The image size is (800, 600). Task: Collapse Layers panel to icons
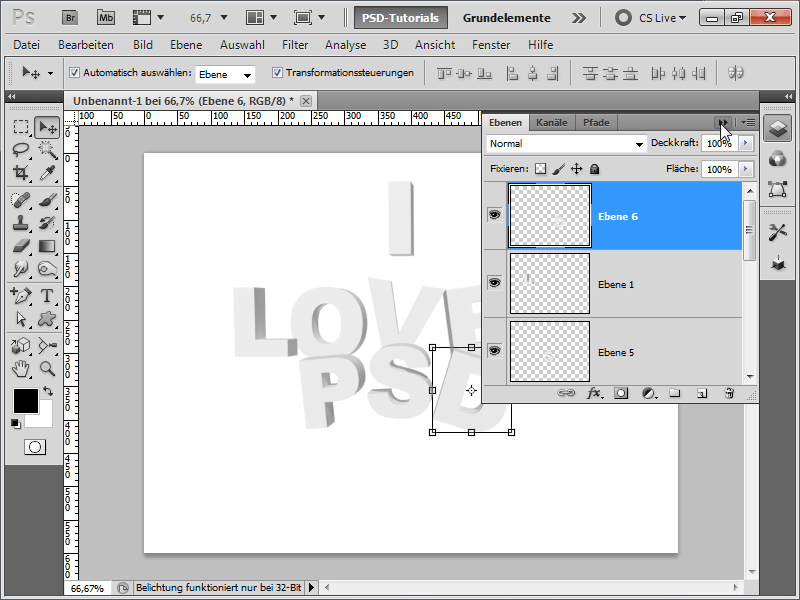[723, 122]
